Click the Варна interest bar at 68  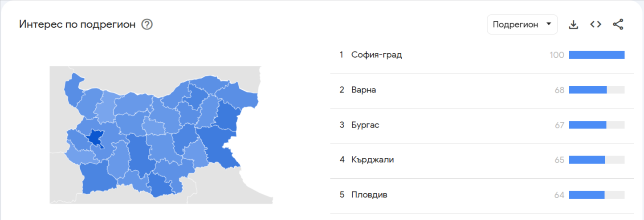click(x=597, y=90)
